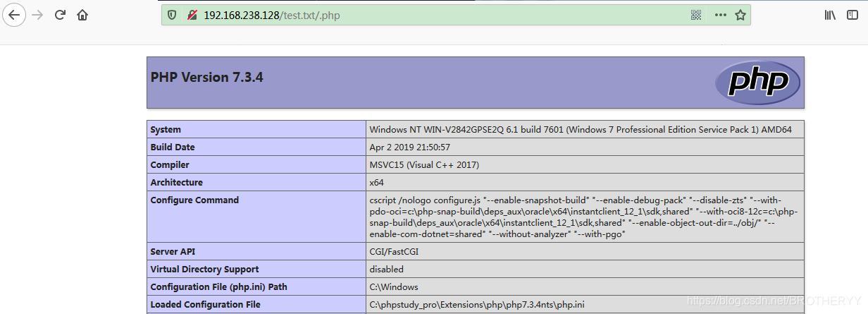
Task: Select the System row label
Action: 166,130
